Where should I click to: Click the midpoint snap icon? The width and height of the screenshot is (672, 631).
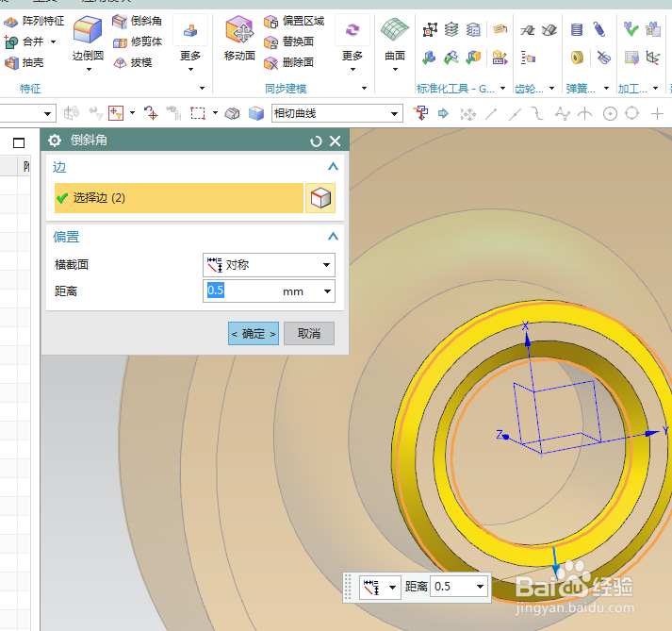(x=514, y=114)
